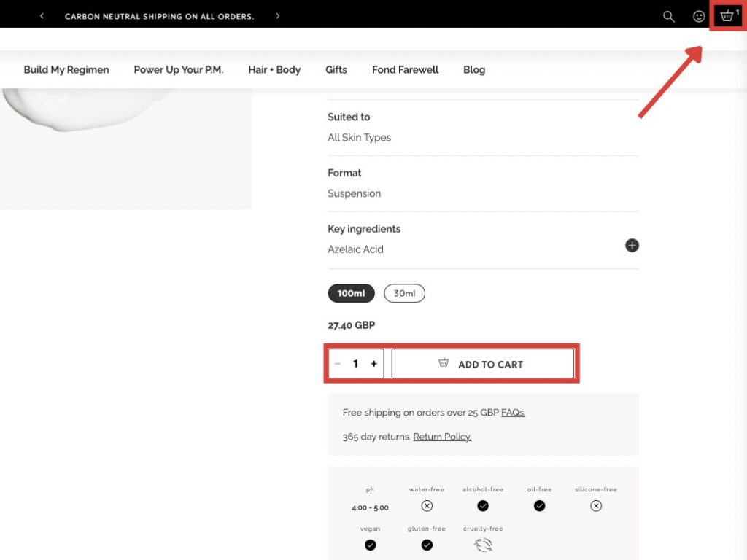Click the search magnifier icon

pos(668,16)
